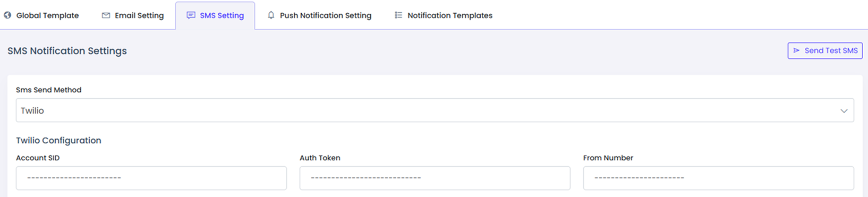
Task: Click the SMS Notification Settings title
Action: (67, 51)
